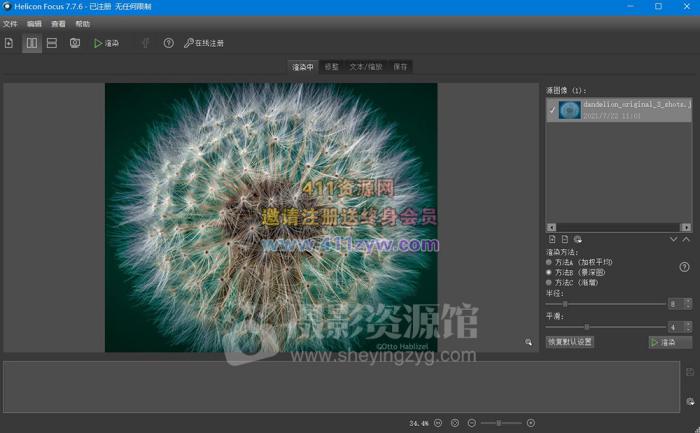Click the 恢复默认设置 reset defaults button
This screenshot has height=433, width=700.
[x=570, y=342]
